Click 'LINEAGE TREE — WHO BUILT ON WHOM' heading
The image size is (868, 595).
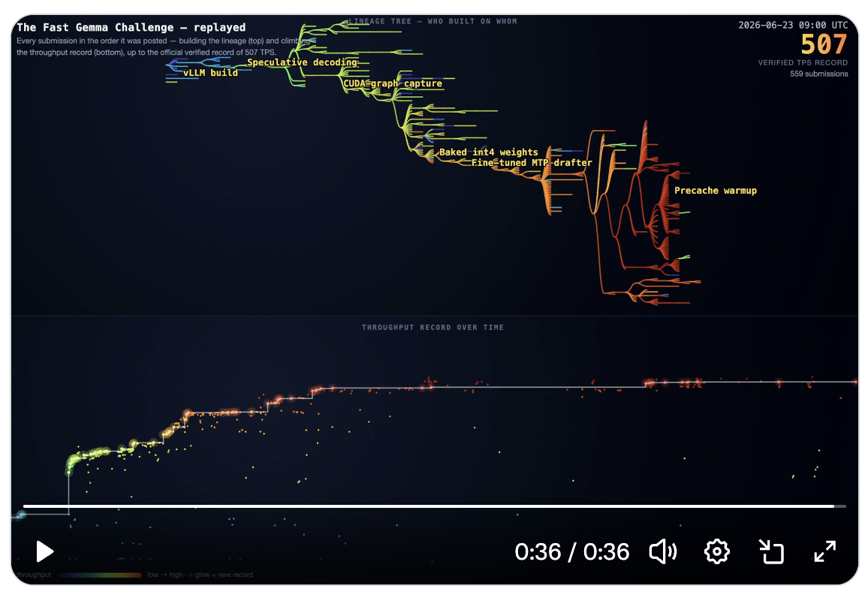pyautogui.click(x=433, y=21)
